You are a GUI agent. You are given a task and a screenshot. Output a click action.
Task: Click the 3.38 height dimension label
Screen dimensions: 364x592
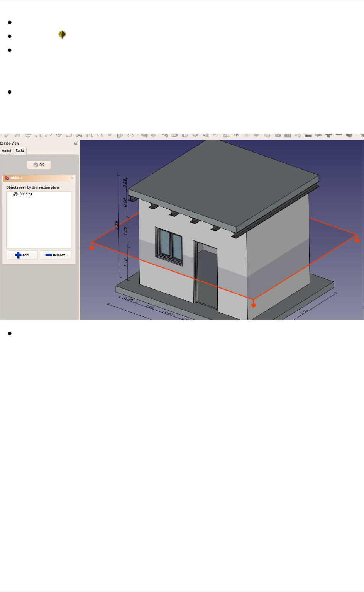pos(117,225)
